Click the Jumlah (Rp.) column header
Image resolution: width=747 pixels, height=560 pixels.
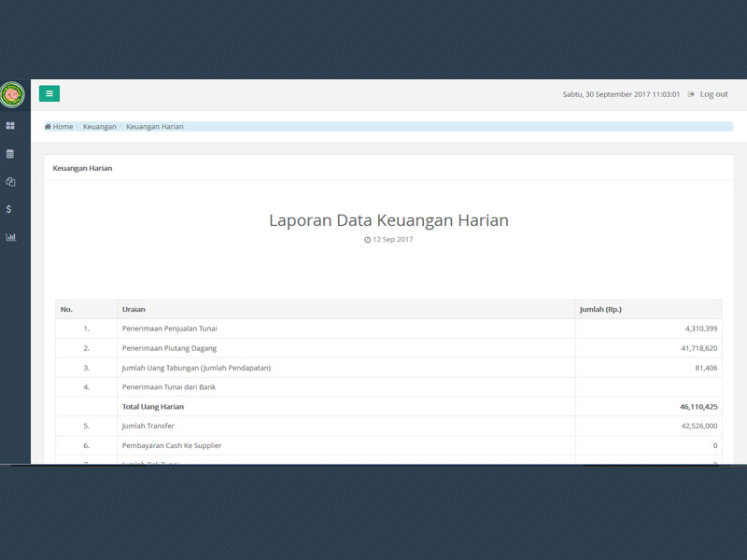600,309
